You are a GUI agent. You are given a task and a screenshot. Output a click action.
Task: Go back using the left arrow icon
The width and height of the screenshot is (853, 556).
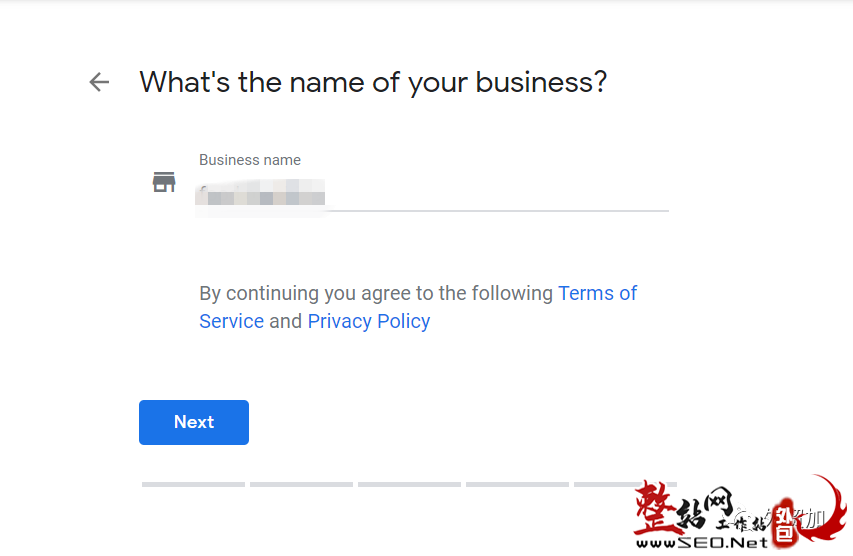(x=99, y=82)
